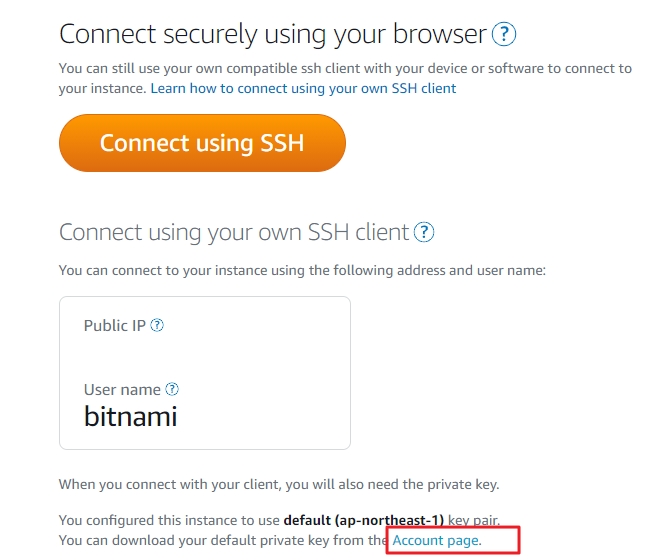Viewport: 663px width, 560px height.
Task: Click the bitnami user name value
Action: click(x=130, y=416)
